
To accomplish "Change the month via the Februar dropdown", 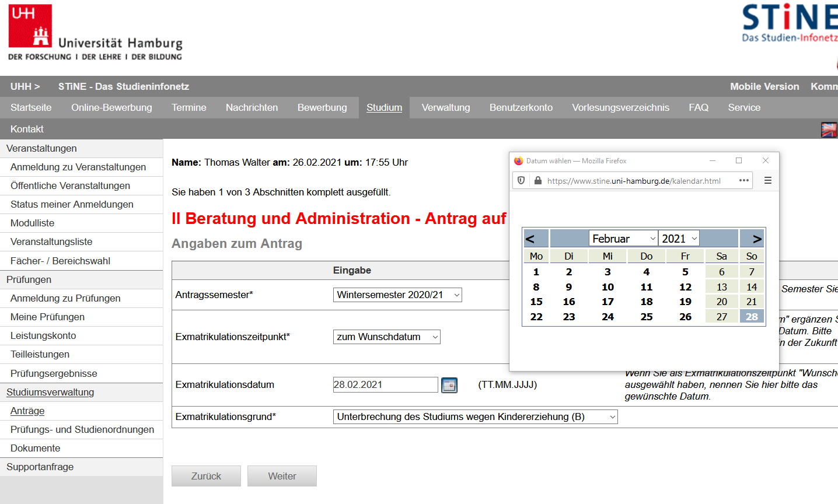I will coord(624,238).
